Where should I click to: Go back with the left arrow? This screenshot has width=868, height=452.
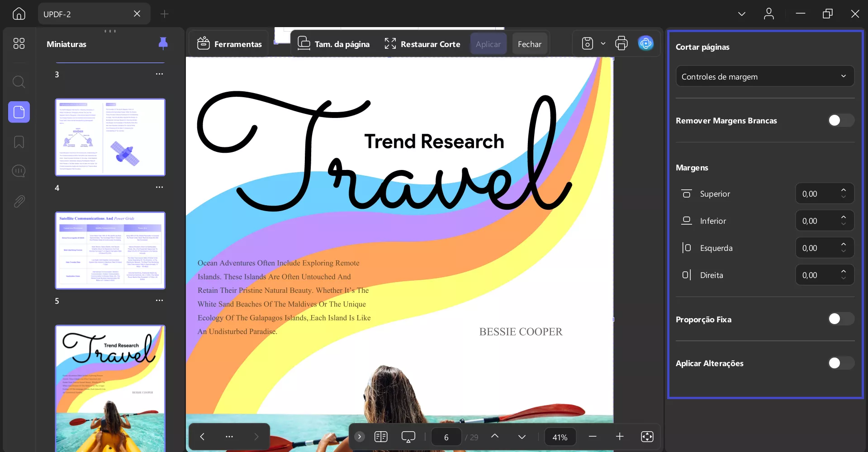pos(202,437)
